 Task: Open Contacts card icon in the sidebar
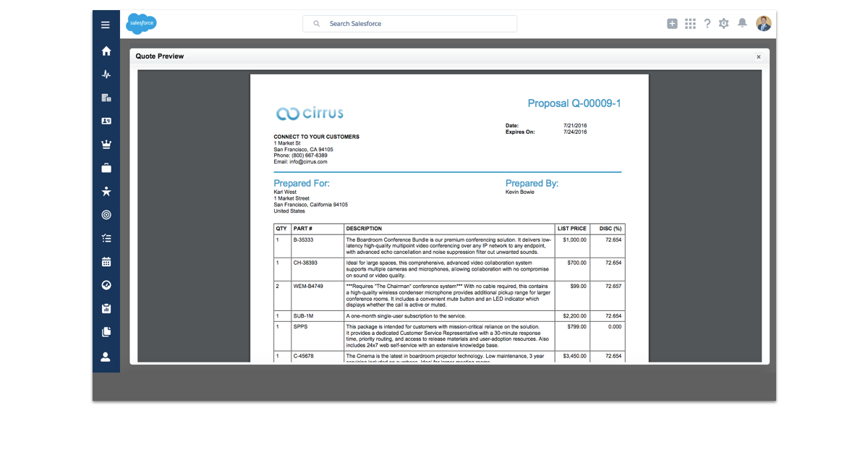(x=106, y=121)
